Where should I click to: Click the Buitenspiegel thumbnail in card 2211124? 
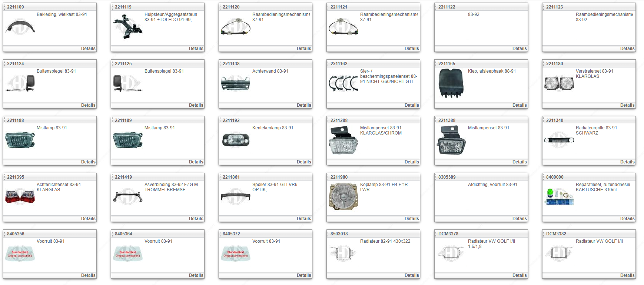coord(20,83)
